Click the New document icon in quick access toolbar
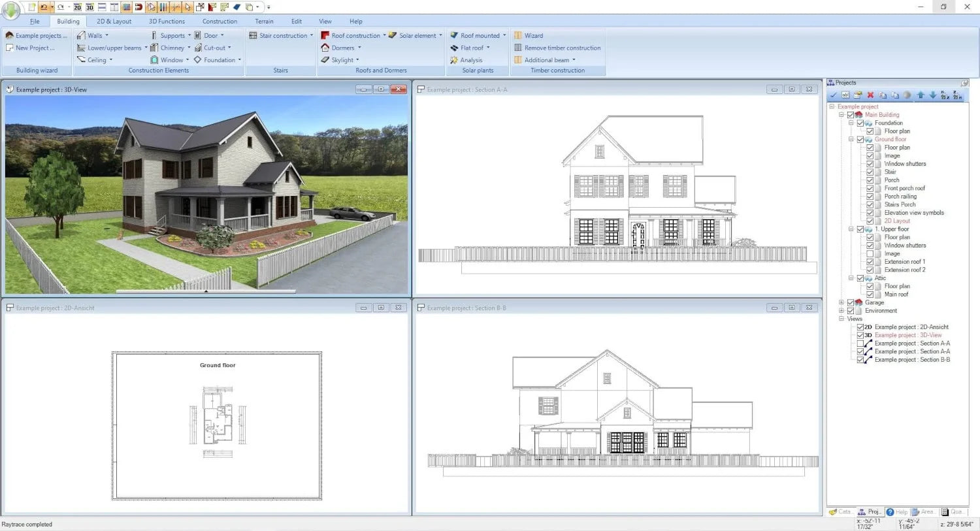Viewport: 980px width, 531px height. pos(31,7)
